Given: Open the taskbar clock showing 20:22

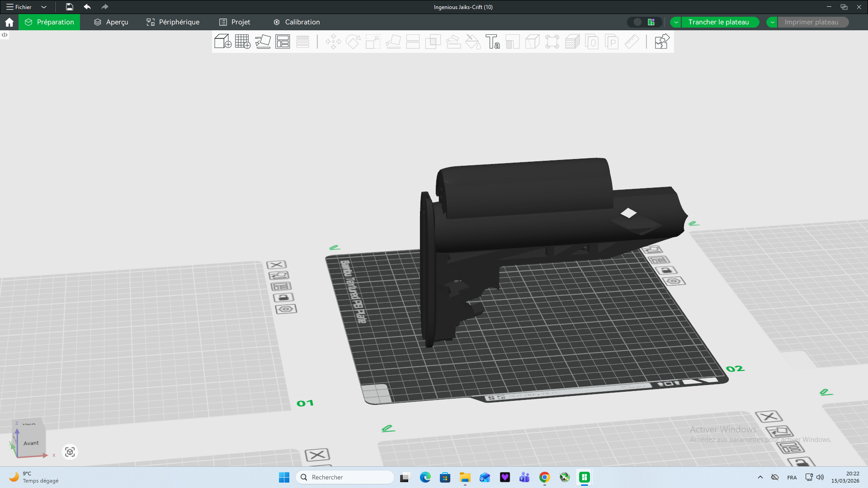Looking at the screenshot, I should point(845,477).
